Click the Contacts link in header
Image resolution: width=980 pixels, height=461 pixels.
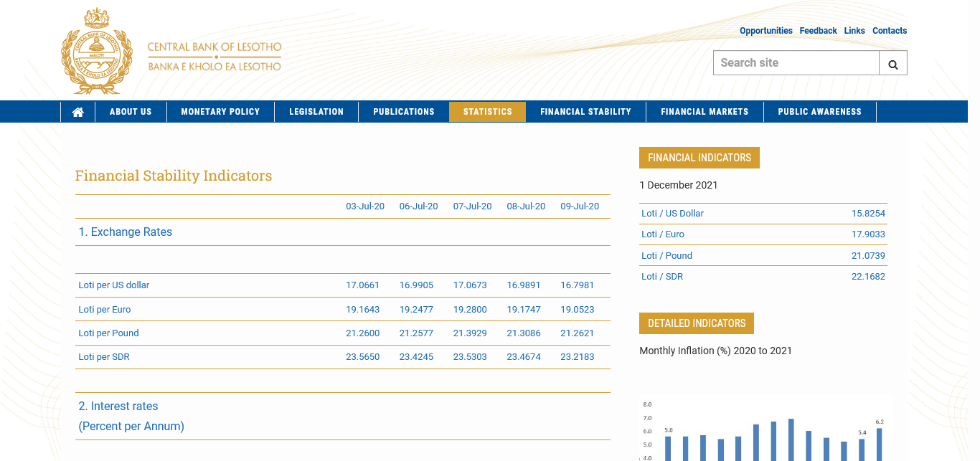click(890, 31)
